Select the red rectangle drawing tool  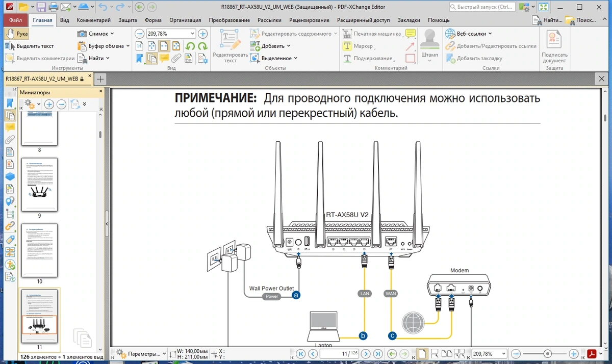click(410, 58)
